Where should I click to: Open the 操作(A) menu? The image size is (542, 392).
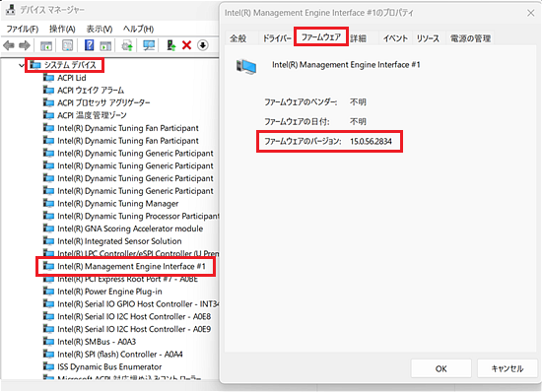[x=62, y=29]
